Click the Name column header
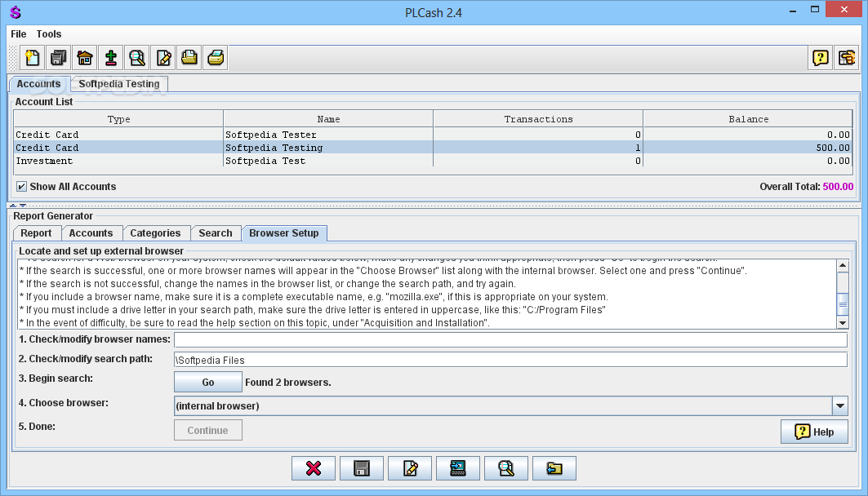 coord(328,119)
